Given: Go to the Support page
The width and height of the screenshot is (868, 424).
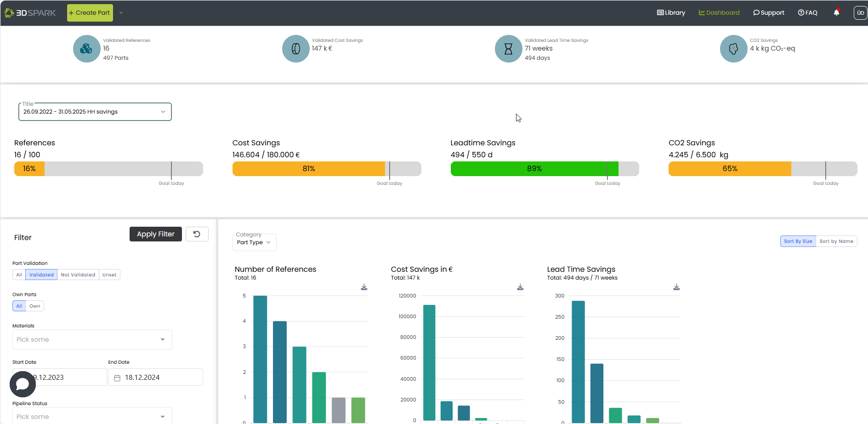Looking at the screenshot, I should click(x=768, y=13).
